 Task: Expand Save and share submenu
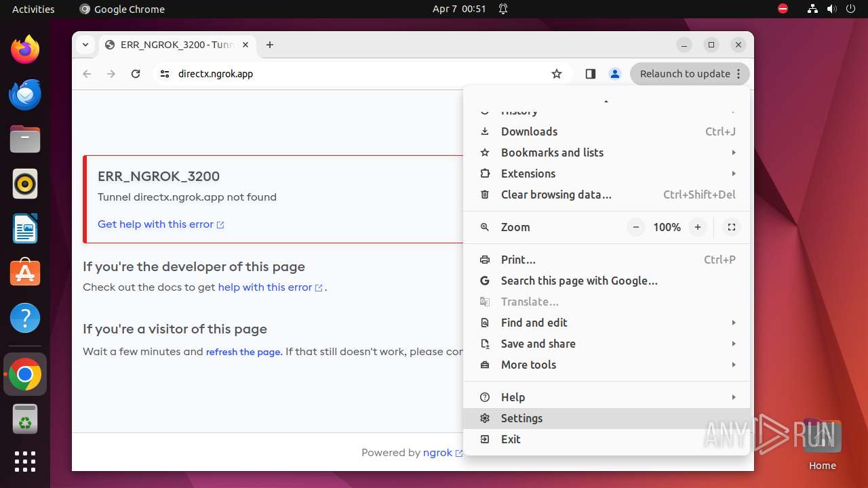(606, 344)
